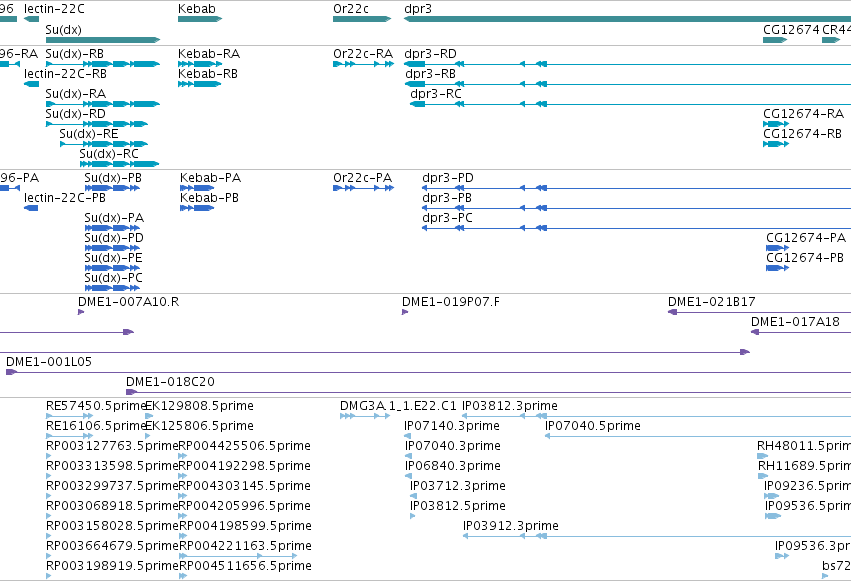Click EST RP003068918.5prime
The width and height of the screenshot is (851, 581).
pyautogui.click(x=49, y=516)
